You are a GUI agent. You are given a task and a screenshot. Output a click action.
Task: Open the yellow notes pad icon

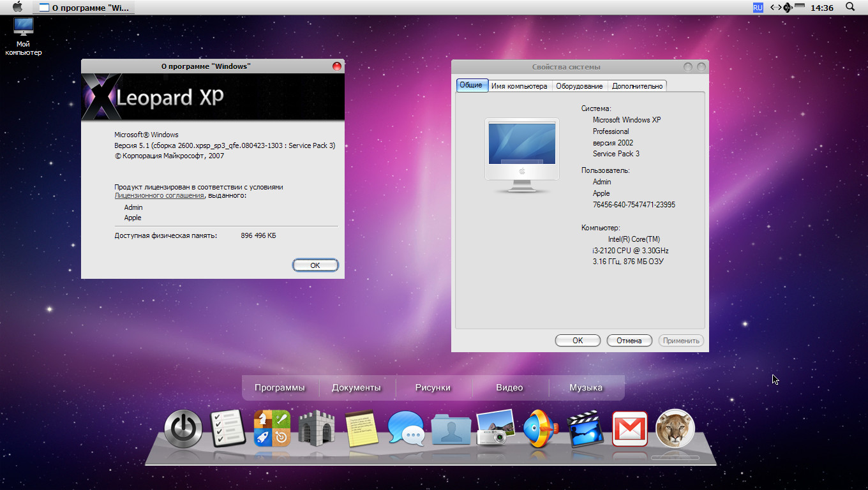(361, 428)
